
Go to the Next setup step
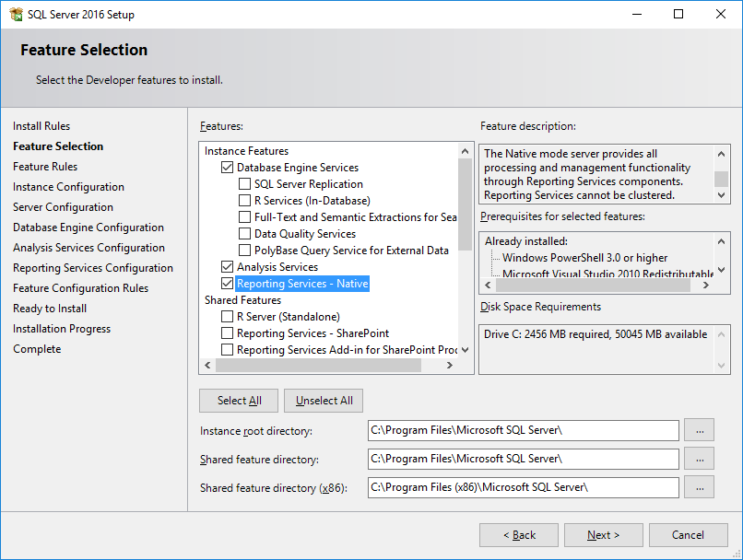pos(603,535)
